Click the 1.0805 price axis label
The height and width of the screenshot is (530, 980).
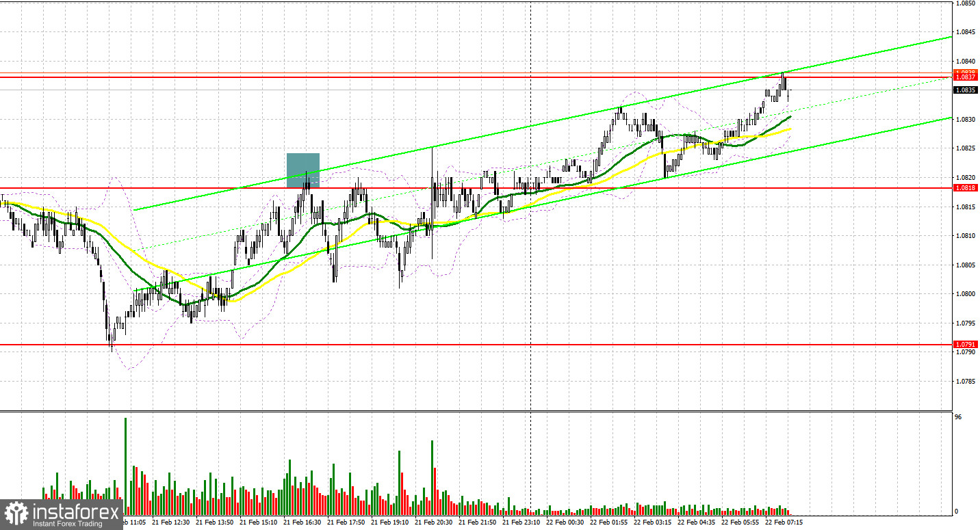965,265
